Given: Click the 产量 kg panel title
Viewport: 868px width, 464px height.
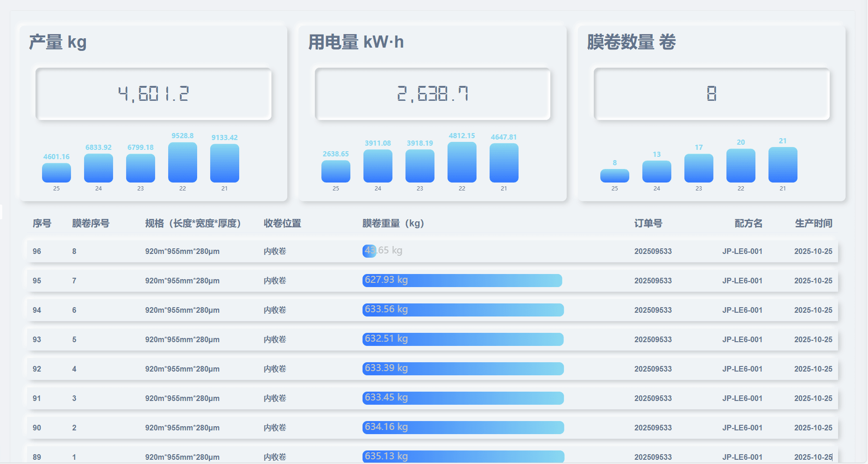Looking at the screenshot, I should pyautogui.click(x=57, y=42).
